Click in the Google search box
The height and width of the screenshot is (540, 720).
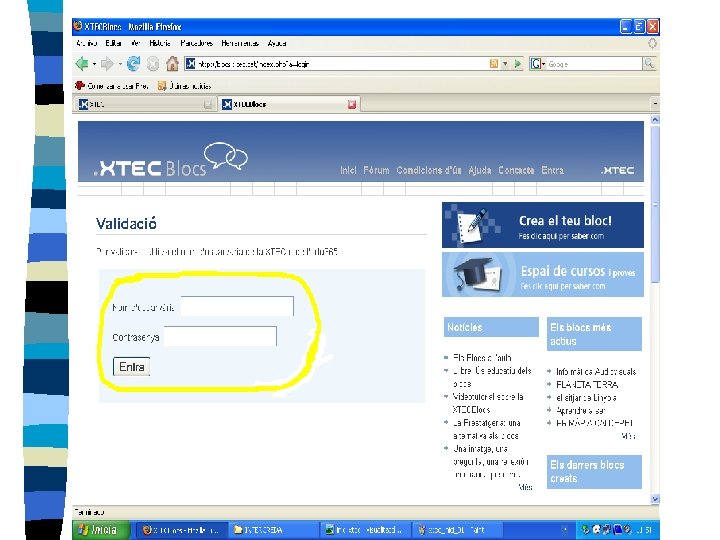tap(594, 64)
